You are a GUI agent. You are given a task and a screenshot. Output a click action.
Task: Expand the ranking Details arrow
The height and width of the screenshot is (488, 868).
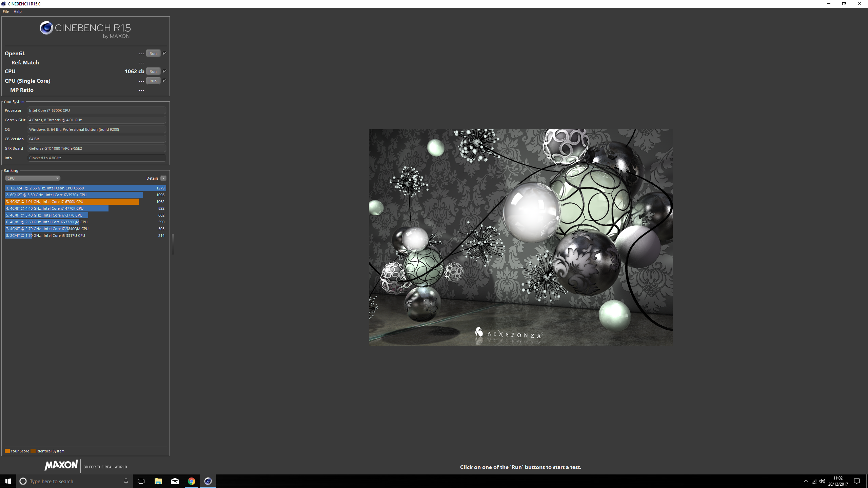point(163,178)
